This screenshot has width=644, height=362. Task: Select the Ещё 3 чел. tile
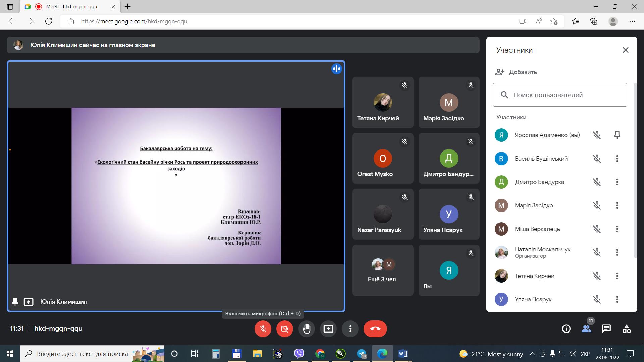point(382,270)
